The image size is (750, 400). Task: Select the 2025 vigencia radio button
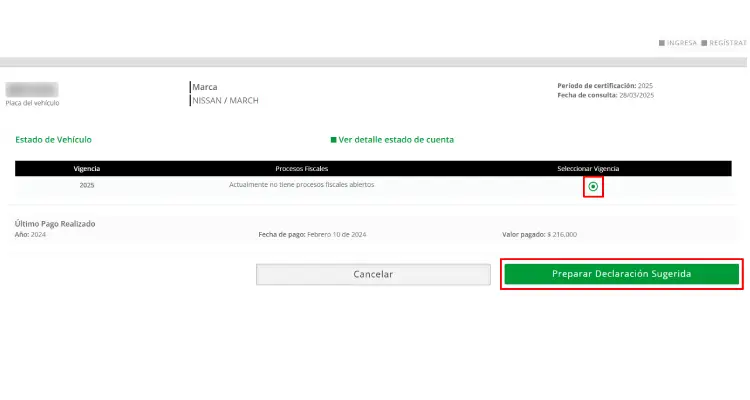[593, 187]
